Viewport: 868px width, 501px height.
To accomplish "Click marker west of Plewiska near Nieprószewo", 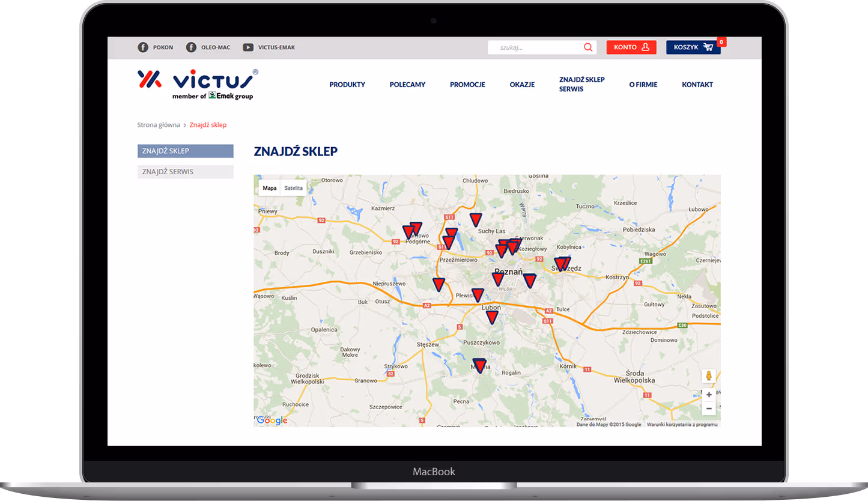I will [x=439, y=285].
